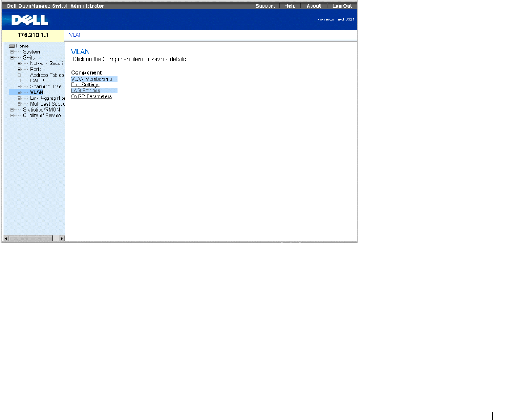Image resolution: width=526 pixels, height=420 pixels.
Task: Select Multicast Support tree item
Action: point(47,104)
